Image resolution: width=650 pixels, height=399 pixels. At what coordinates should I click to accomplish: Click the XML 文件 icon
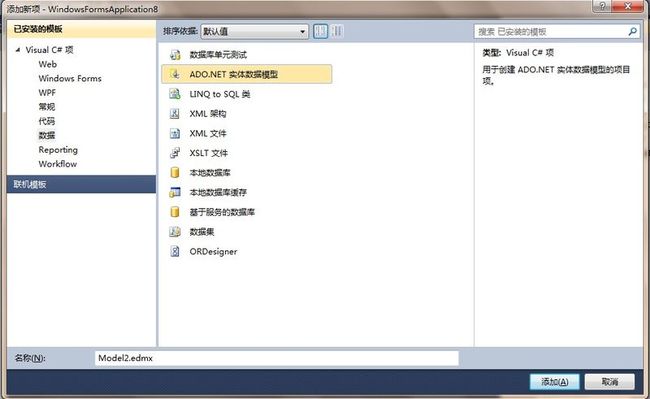175,133
